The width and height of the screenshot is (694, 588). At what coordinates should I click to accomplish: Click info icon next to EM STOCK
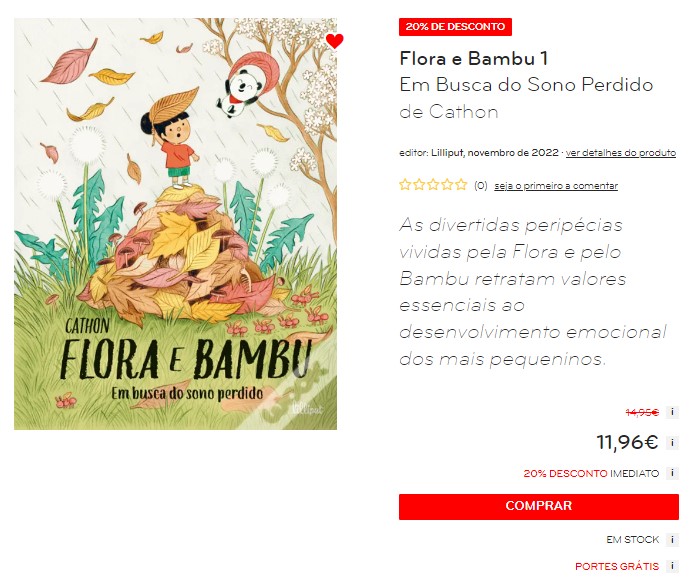[672, 539]
